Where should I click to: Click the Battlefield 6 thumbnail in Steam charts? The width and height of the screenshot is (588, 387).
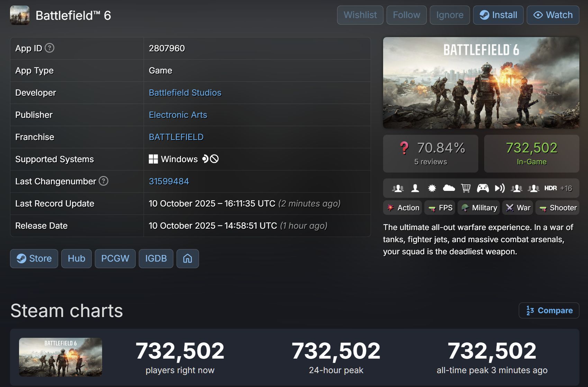[61, 357]
